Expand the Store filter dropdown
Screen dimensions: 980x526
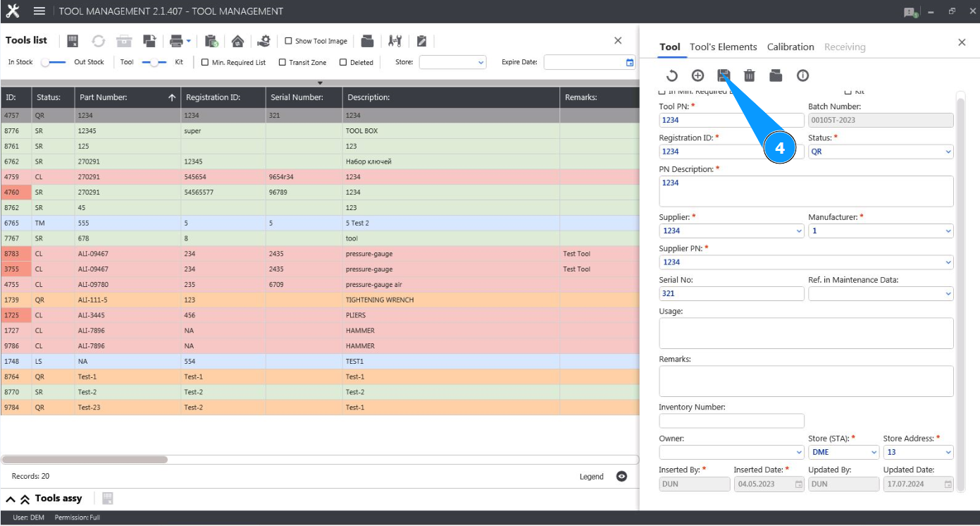click(x=452, y=62)
